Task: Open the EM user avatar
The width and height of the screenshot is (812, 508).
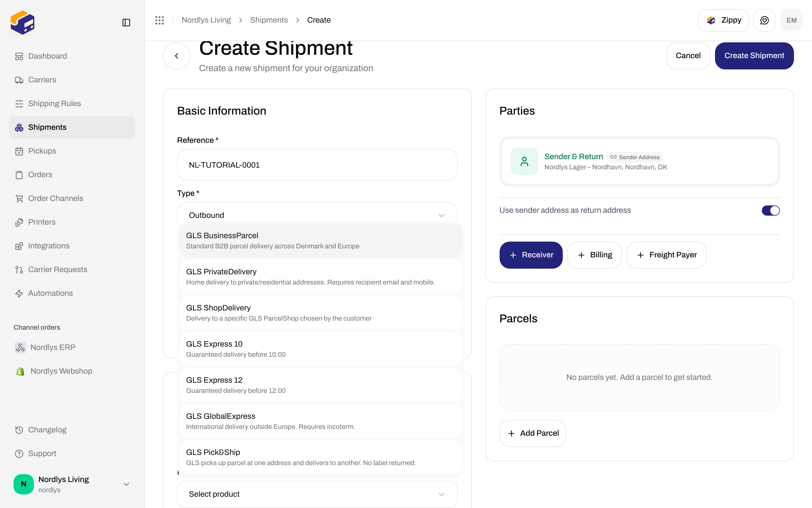Action: pyautogui.click(x=791, y=20)
